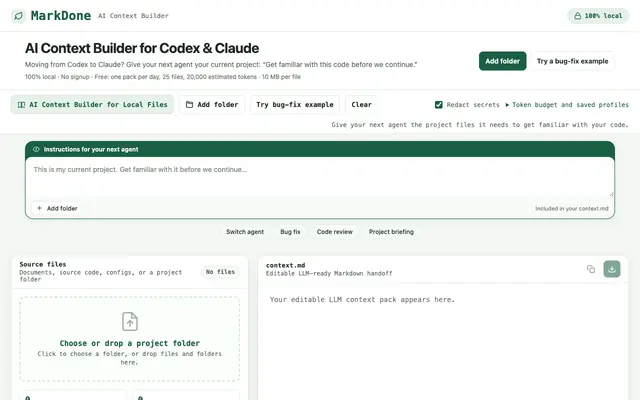The width and height of the screenshot is (640, 400).
Task: Copy context.md with the copy icon
Action: pos(591,269)
